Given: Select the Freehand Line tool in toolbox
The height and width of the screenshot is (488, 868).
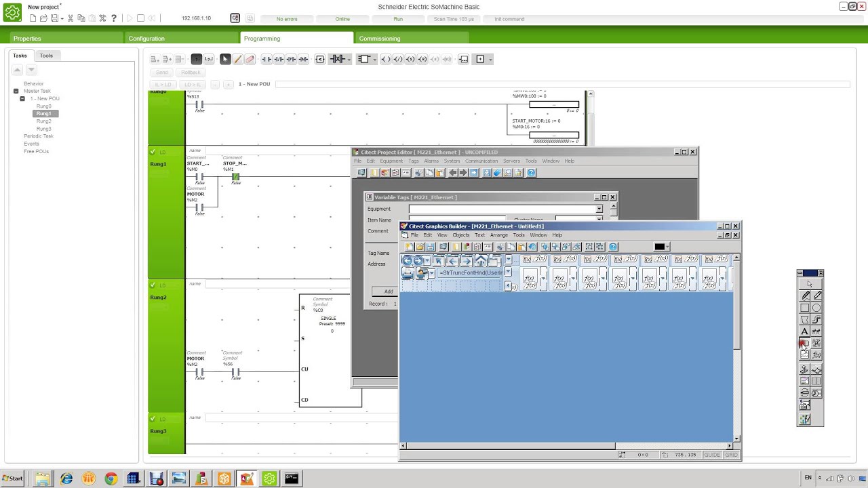Looking at the screenshot, I should tap(805, 296).
